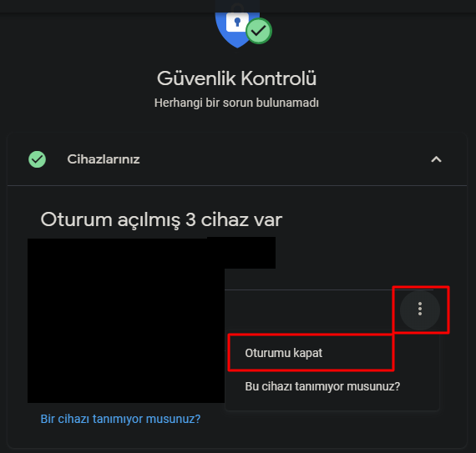Image resolution: width=476 pixels, height=453 pixels.
Task: Click Herhangi bir sorun bulunamadı status text
Action: pos(236,103)
